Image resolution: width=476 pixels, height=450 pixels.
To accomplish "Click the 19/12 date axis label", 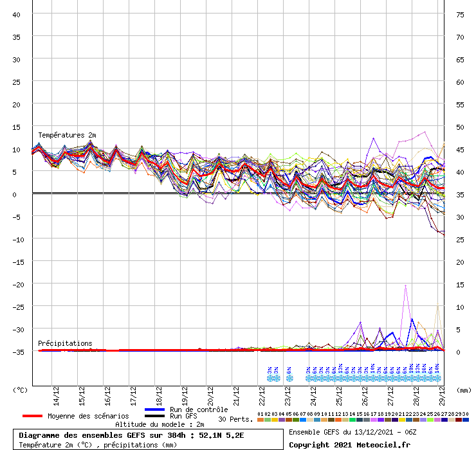I will pyautogui.click(x=185, y=396).
